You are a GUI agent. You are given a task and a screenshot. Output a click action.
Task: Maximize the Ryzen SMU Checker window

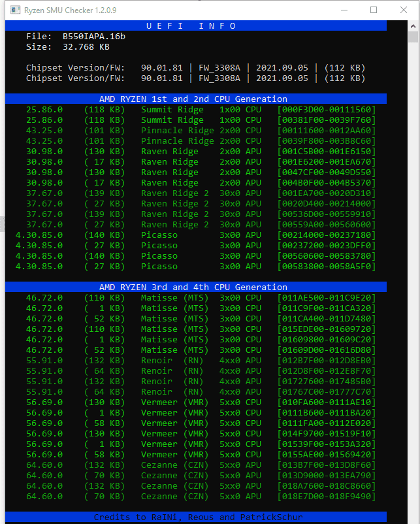point(374,10)
